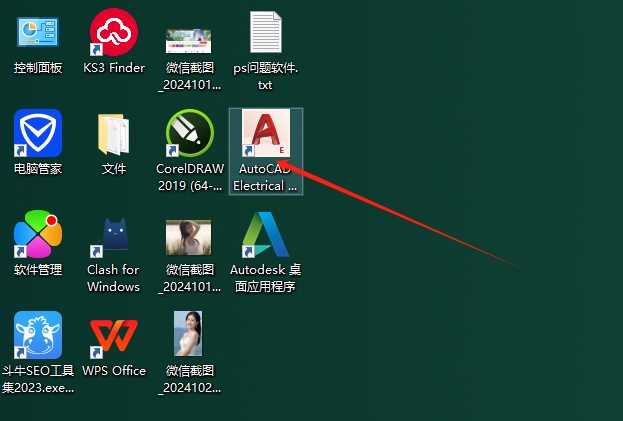Open Autodesk 桌面应用程序 shortcut
The image size is (623, 421).
(x=266, y=234)
